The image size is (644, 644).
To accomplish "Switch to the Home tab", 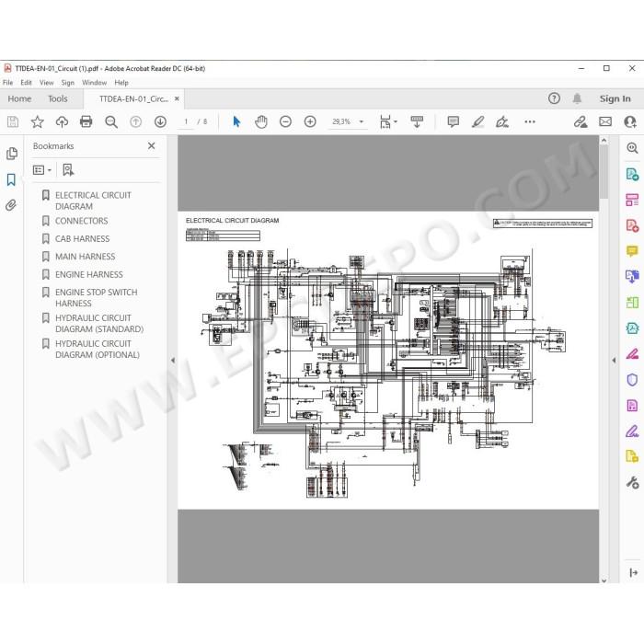I will 19,98.
